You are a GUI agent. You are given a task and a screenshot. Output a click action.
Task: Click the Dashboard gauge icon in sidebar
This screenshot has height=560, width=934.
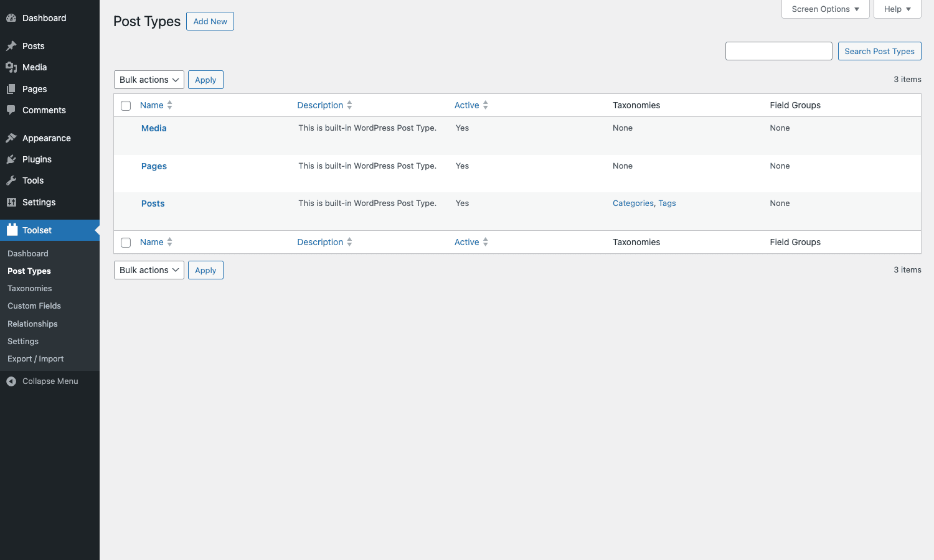click(x=11, y=18)
